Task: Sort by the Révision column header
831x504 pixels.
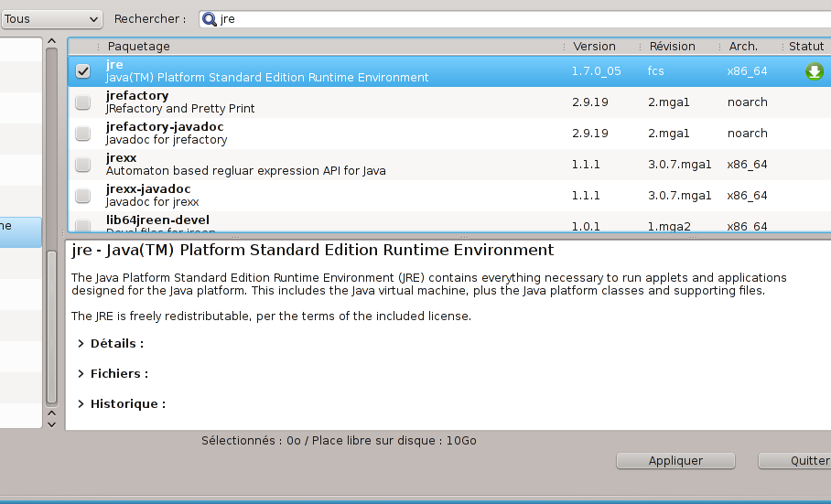Action: (672, 47)
